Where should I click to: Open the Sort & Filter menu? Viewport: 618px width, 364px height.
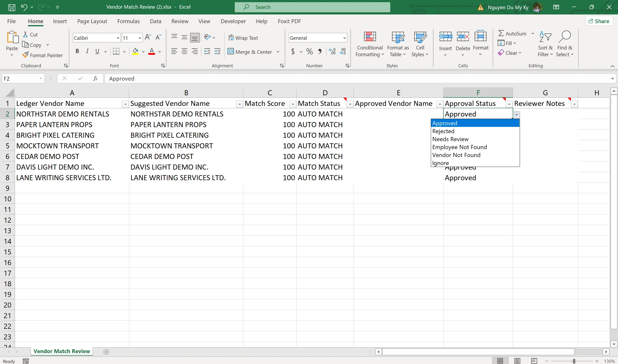(x=545, y=44)
